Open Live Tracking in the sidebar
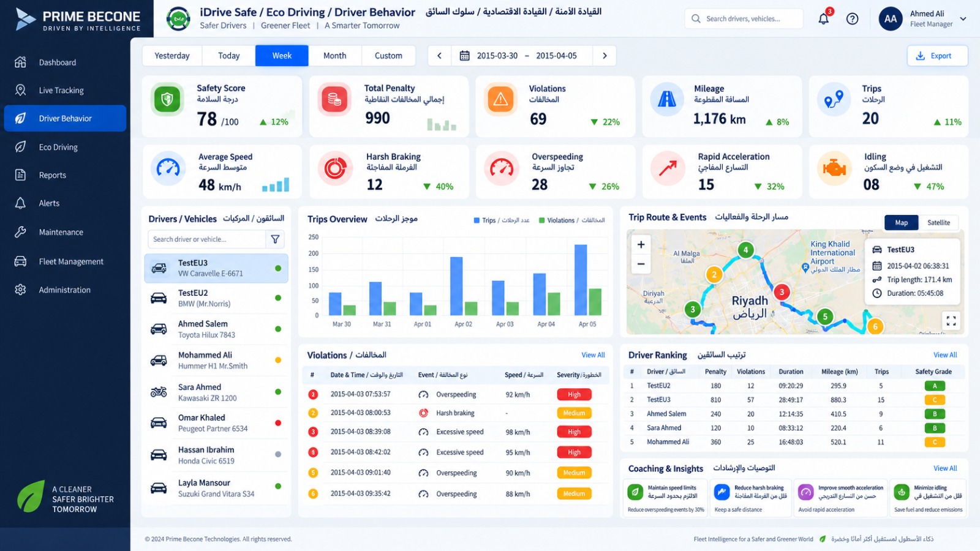This screenshot has width=980, height=551. [65, 91]
